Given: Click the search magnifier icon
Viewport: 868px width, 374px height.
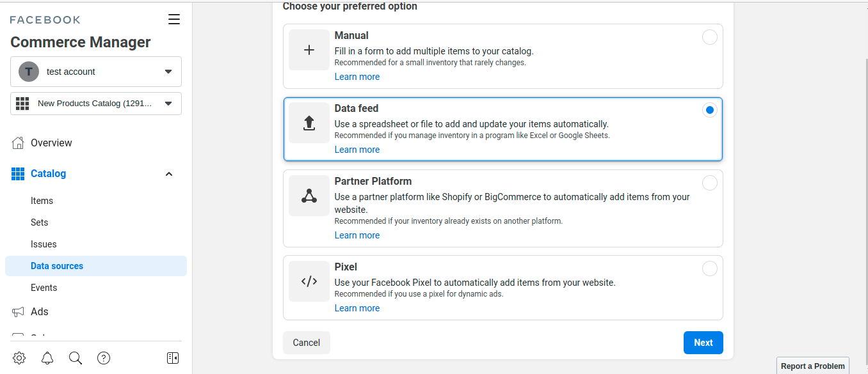Looking at the screenshot, I should click(76, 358).
